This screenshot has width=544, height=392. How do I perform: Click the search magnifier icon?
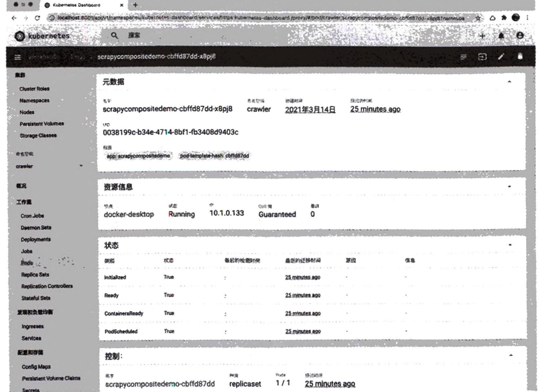[x=114, y=36]
